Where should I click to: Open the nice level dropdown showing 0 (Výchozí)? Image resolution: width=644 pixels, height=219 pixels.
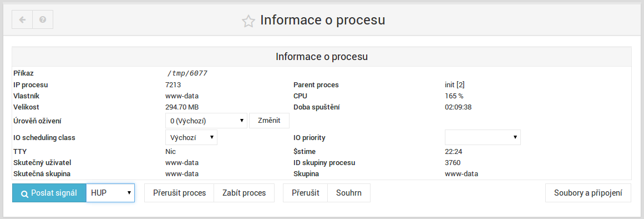[206, 121]
